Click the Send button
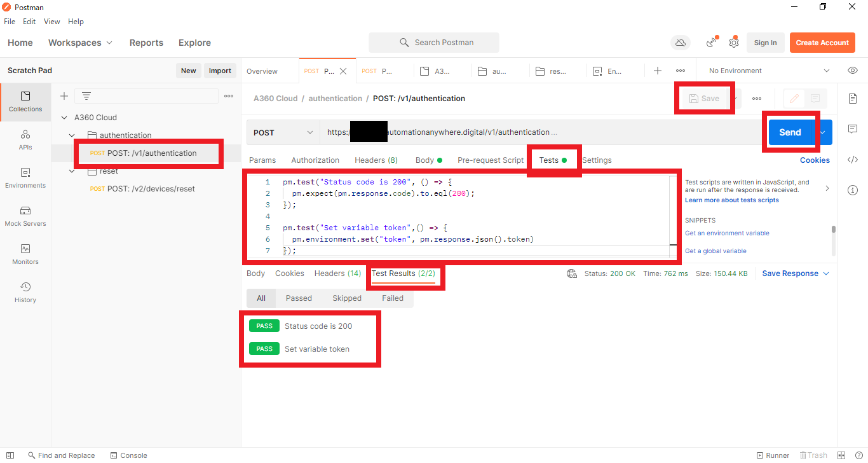Image resolution: width=868 pixels, height=463 pixels. click(790, 132)
